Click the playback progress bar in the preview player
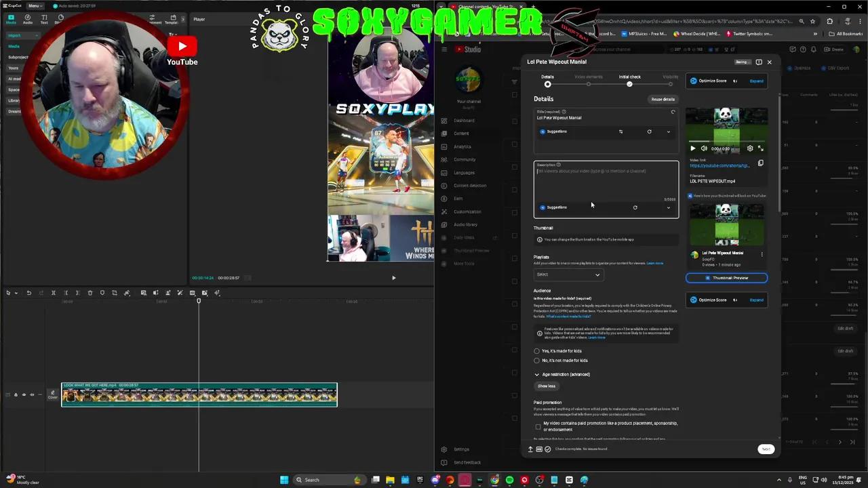The height and width of the screenshot is (488, 868). [x=726, y=141]
